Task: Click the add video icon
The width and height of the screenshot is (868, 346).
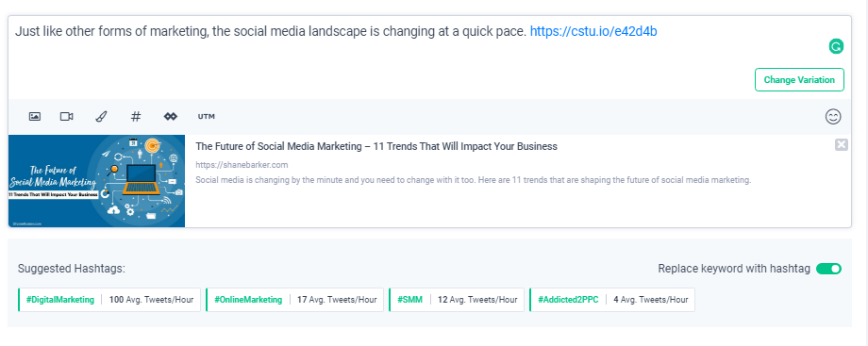Action: click(67, 116)
